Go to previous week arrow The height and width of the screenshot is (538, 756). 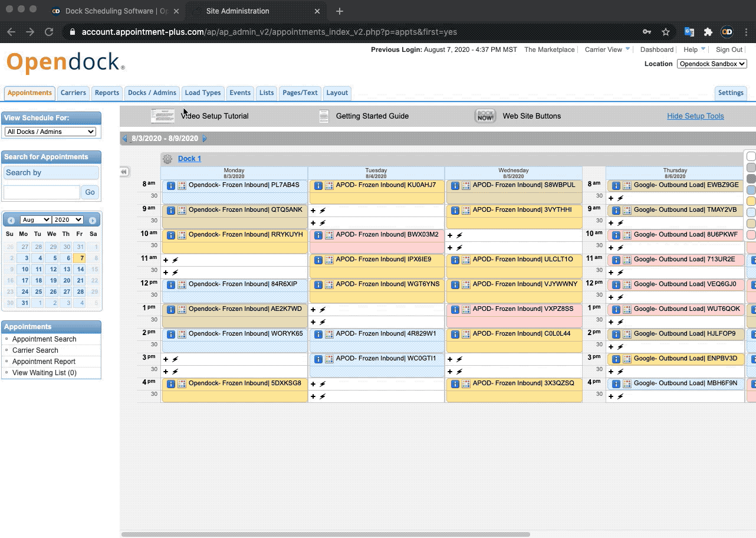(124, 139)
